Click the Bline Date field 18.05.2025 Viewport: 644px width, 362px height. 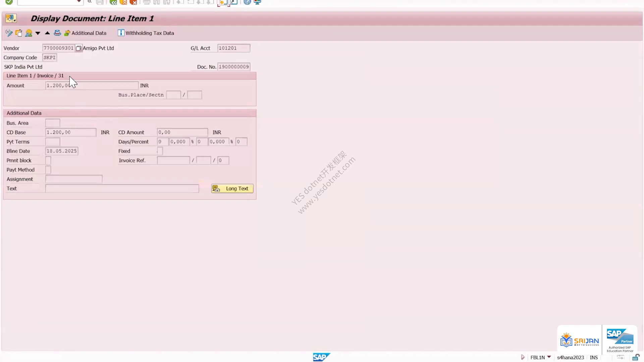[62, 151]
